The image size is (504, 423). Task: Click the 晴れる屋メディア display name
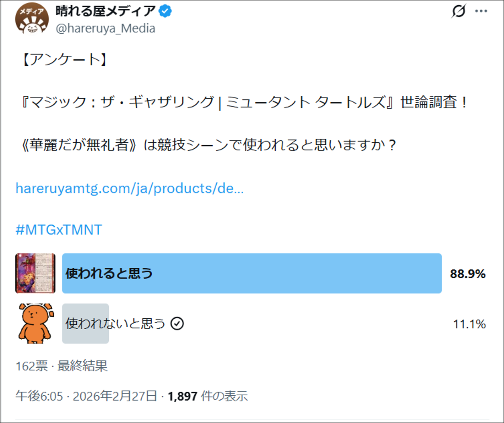[x=105, y=11]
